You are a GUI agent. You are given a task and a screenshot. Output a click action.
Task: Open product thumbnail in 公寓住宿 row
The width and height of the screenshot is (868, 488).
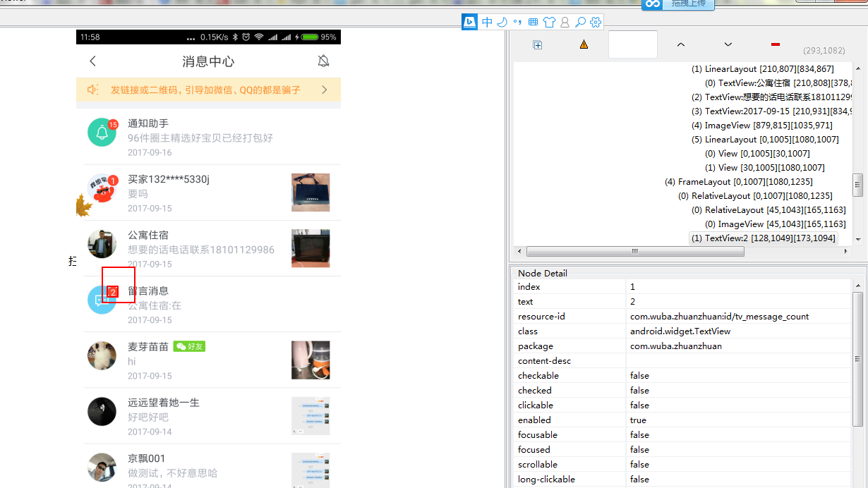click(311, 248)
